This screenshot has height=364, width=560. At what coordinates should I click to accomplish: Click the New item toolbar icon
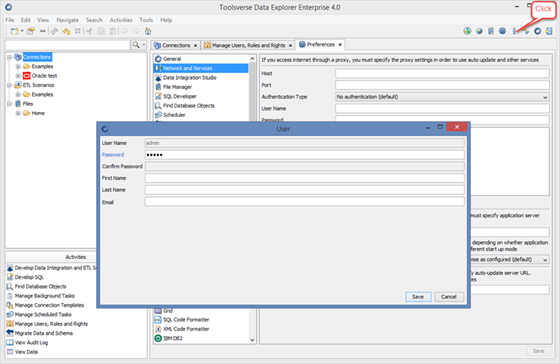[14, 31]
